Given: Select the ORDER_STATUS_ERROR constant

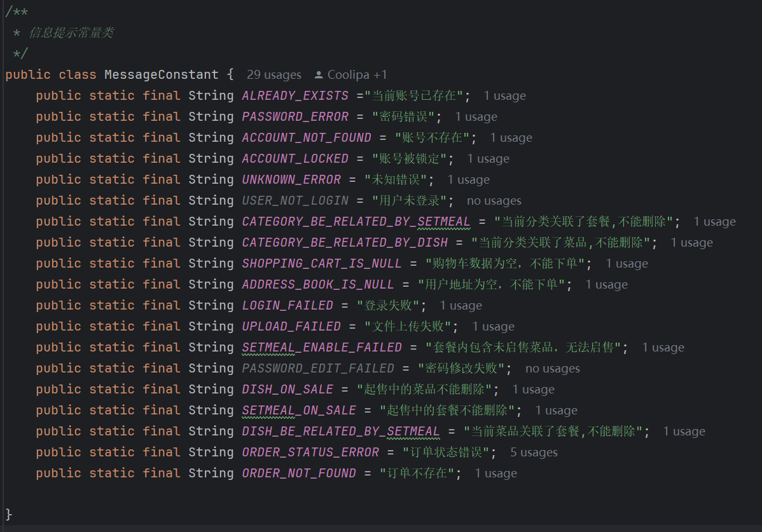Looking at the screenshot, I should 310,452.
